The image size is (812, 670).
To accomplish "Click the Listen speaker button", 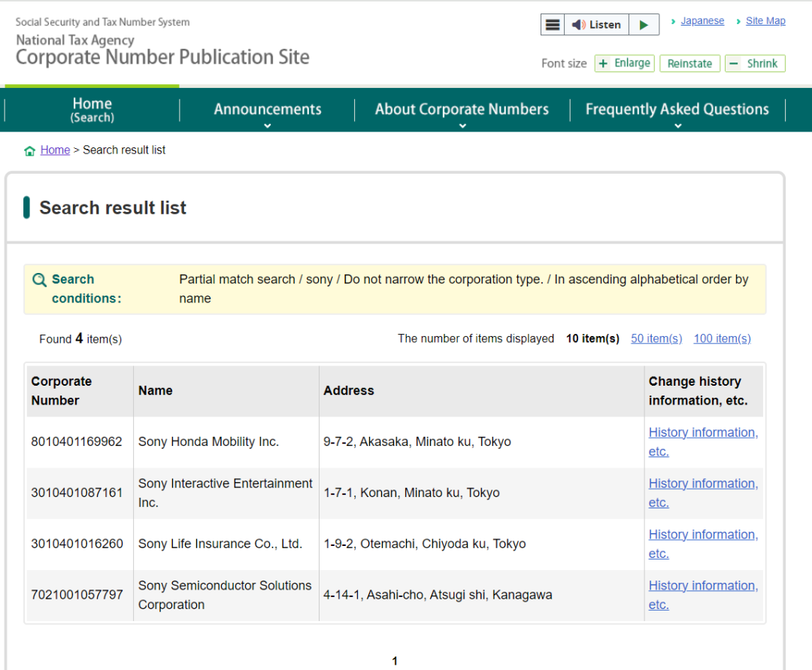I will coord(596,25).
